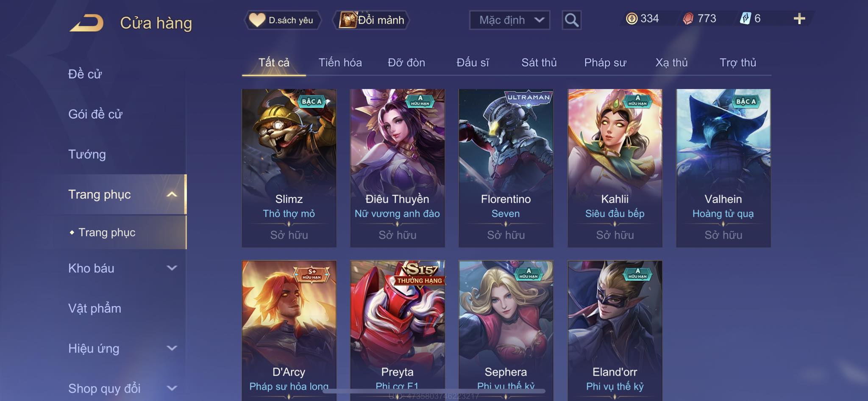868x401 pixels.
Task: Go back using the gold arrow icon
Action: (x=87, y=22)
